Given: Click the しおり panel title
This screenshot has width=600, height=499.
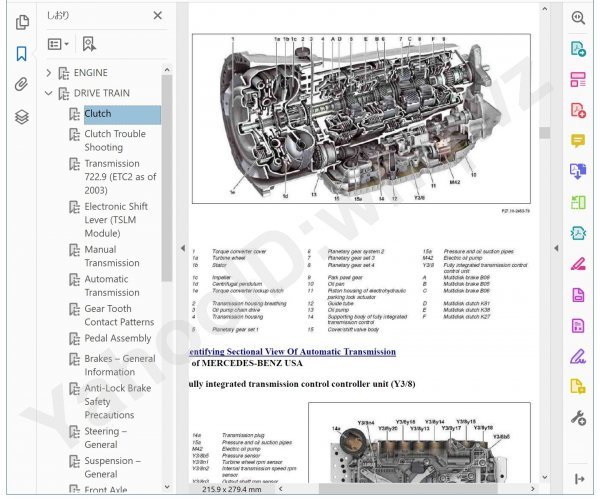Looking at the screenshot, I should tap(58, 15).
